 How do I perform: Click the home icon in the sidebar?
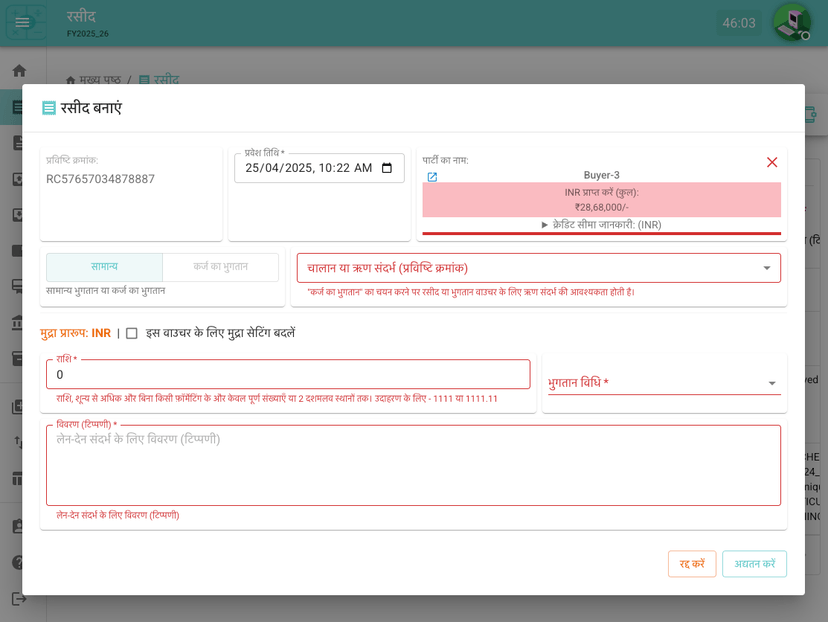pos(18,71)
